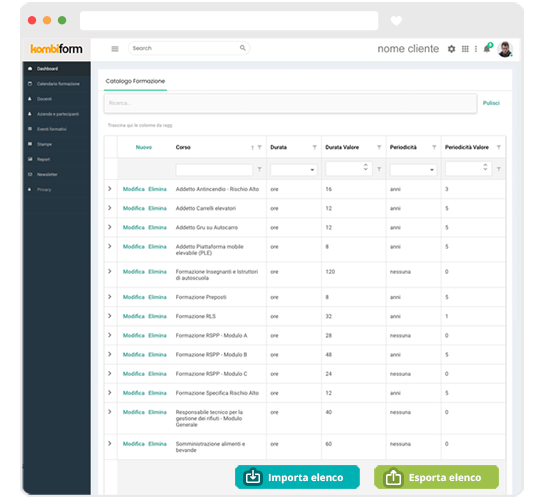Select the Catalogo Formazione tab
This screenshot has height=500, width=550.
tap(135, 81)
